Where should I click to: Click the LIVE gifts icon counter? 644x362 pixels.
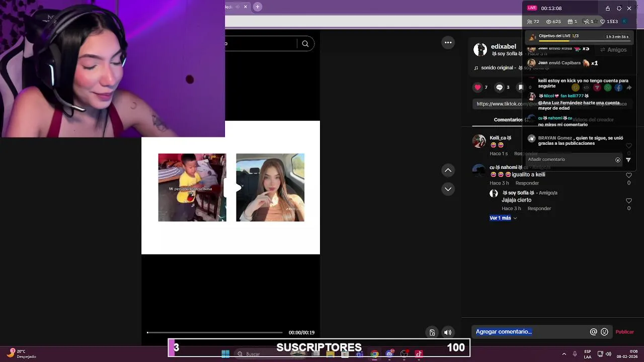572,22
